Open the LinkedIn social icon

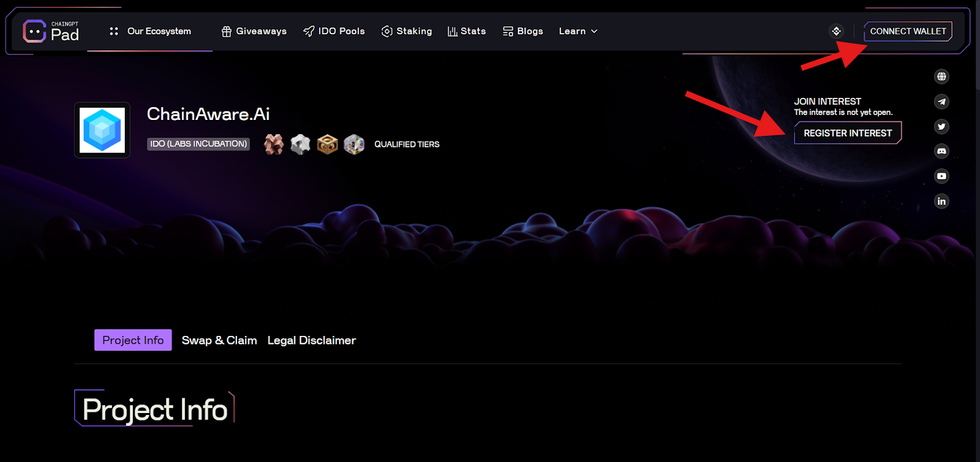941,201
